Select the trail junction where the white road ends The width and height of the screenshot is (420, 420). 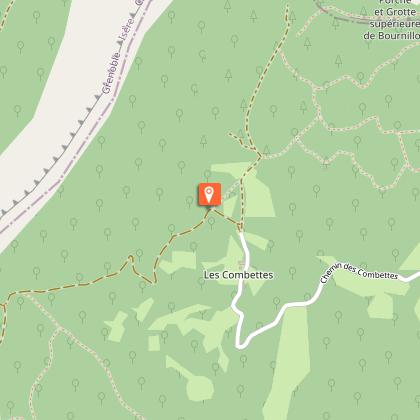[x=241, y=229]
